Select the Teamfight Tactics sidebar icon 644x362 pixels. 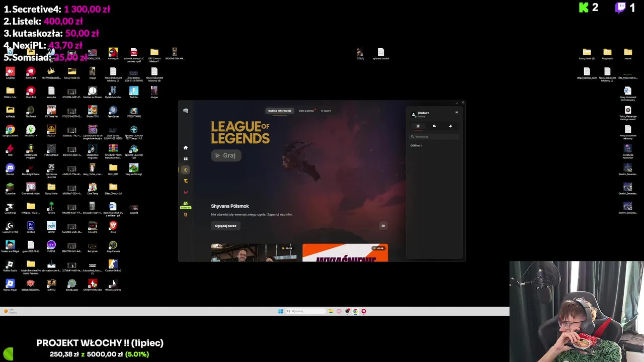[185, 181]
